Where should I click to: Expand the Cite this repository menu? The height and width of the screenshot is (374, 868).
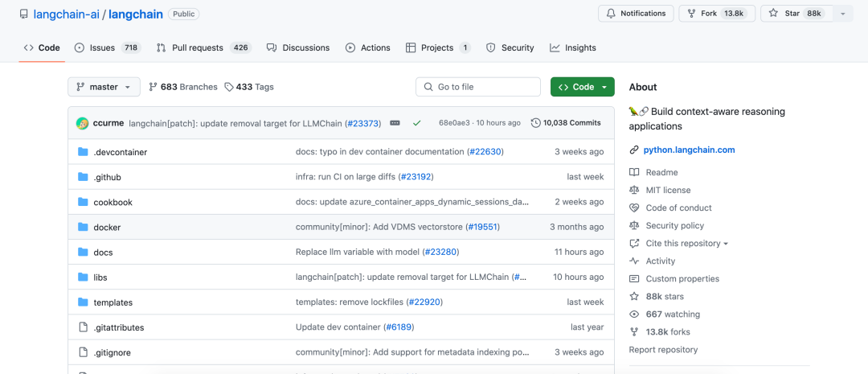(686, 243)
